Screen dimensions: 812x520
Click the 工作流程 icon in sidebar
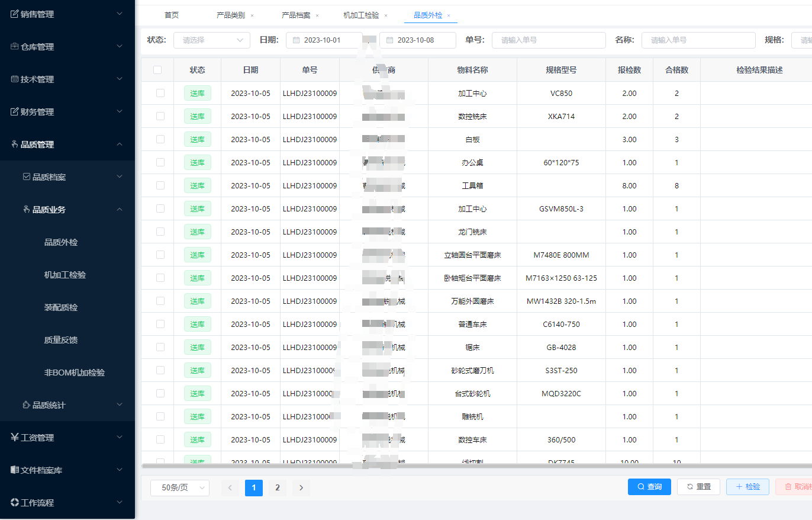click(15, 502)
